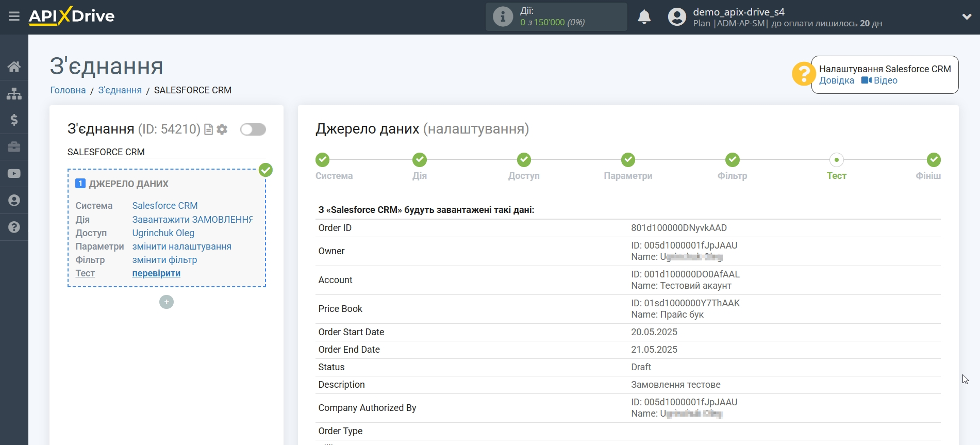Click the З'єднання breadcrumb link
The width and height of the screenshot is (980, 445).
[x=120, y=90]
